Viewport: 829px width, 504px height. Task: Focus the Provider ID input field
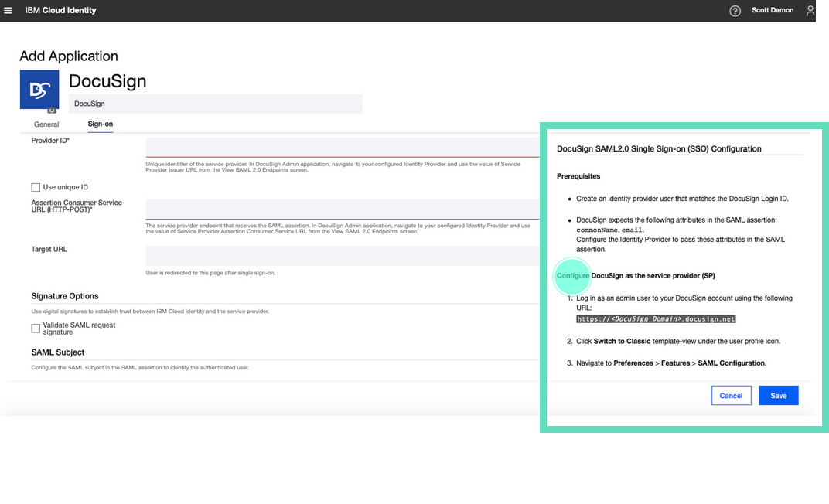pyautogui.click(x=343, y=147)
